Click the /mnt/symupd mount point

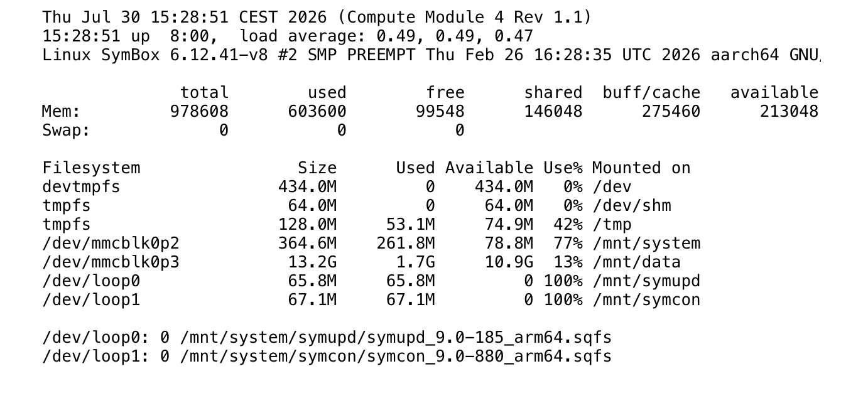646,281
